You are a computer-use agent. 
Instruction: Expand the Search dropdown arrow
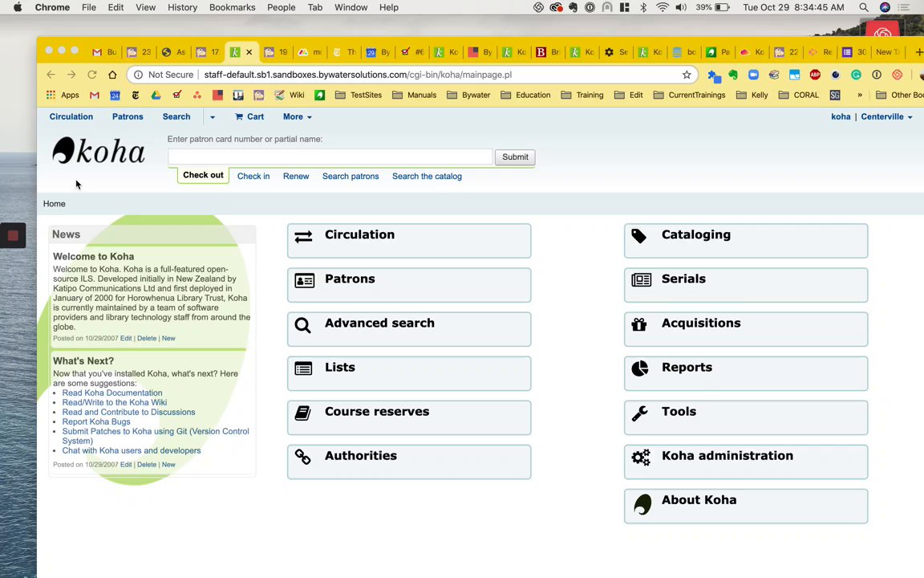212,116
